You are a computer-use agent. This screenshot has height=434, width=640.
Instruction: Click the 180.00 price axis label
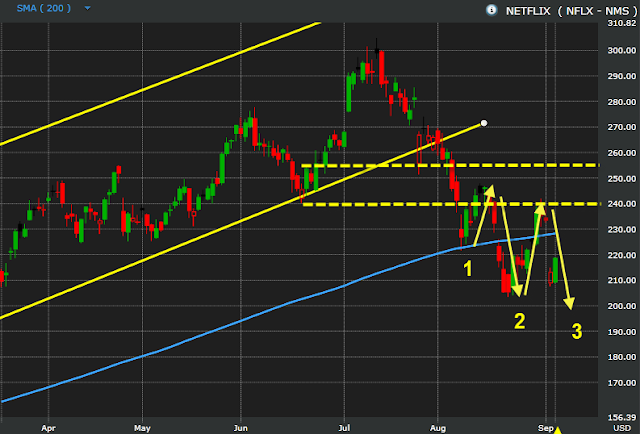[622, 357]
